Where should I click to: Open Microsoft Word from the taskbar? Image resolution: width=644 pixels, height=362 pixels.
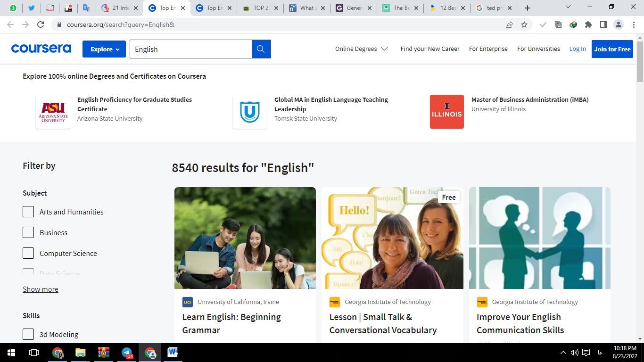173,352
